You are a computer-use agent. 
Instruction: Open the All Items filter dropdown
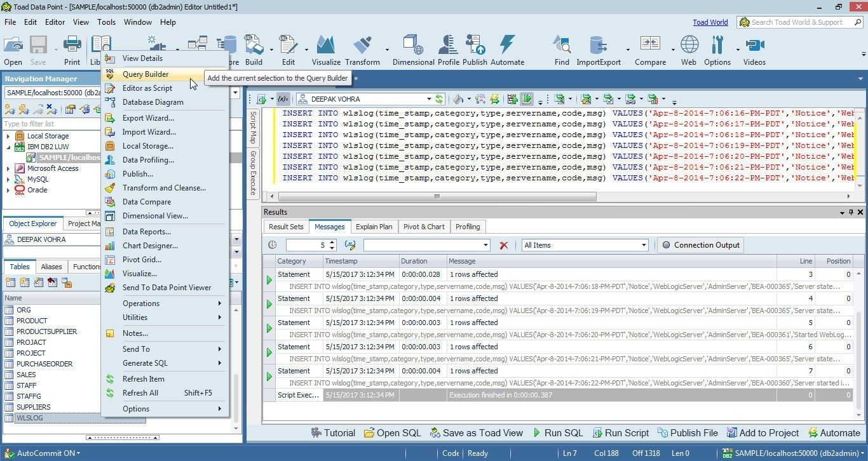pos(643,245)
